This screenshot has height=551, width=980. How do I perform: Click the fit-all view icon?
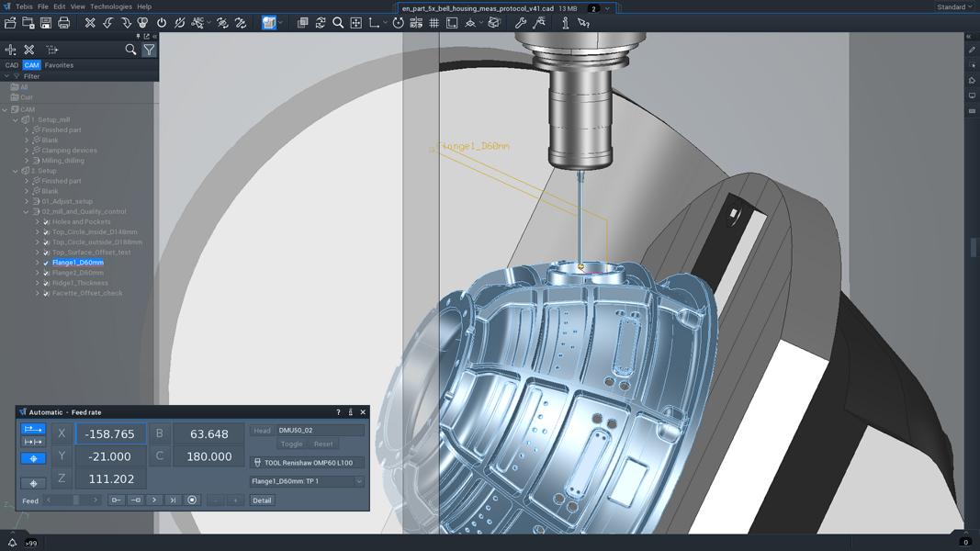coord(356,23)
